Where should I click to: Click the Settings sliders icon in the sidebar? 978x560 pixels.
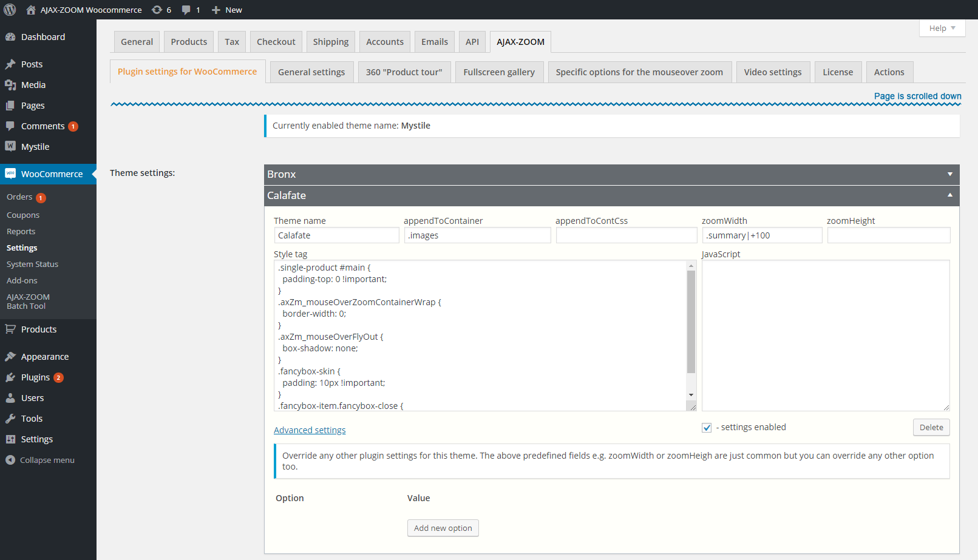(x=10, y=439)
